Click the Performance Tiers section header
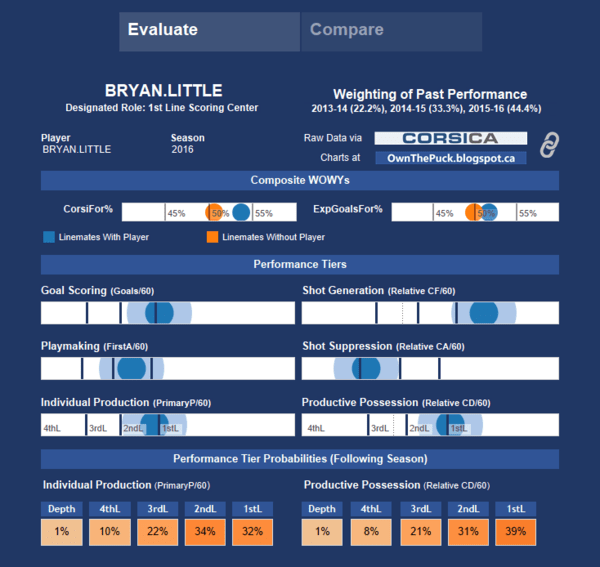 point(300,265)
